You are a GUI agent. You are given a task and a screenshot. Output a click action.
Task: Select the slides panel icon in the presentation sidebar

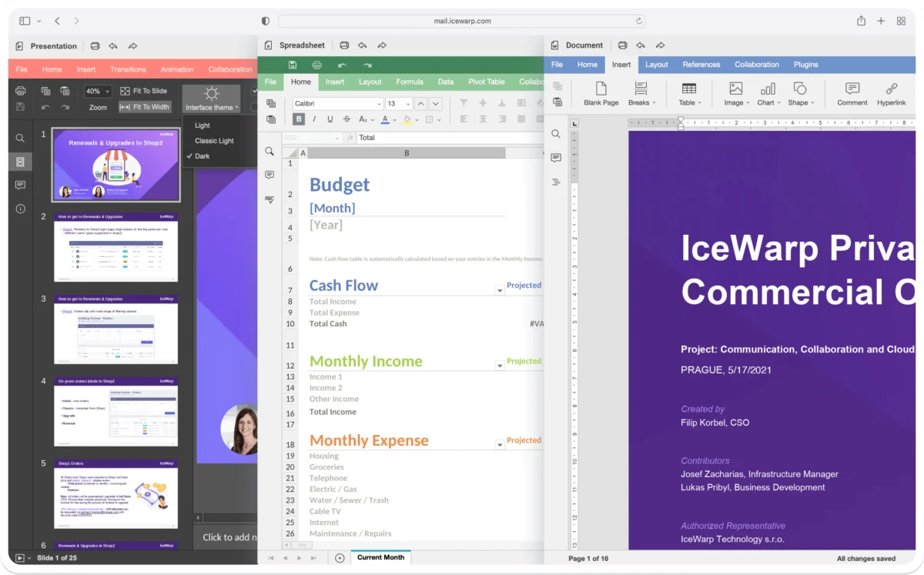click(20, 161)
